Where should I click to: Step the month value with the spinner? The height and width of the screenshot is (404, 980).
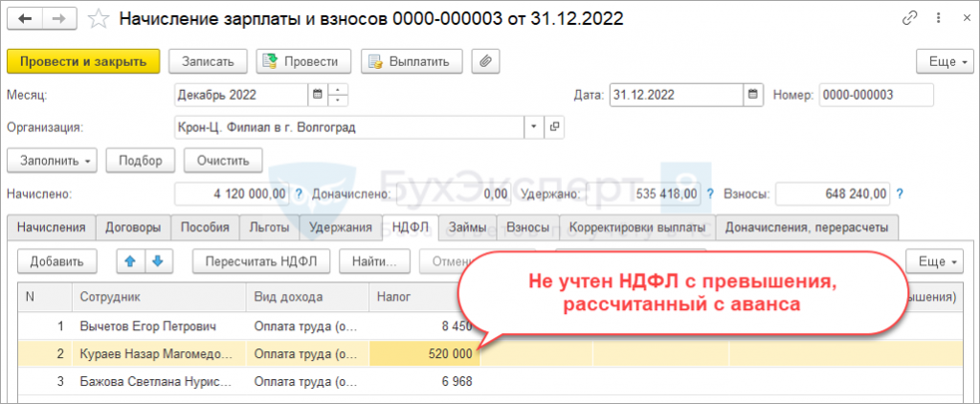(x=338, y=95)
